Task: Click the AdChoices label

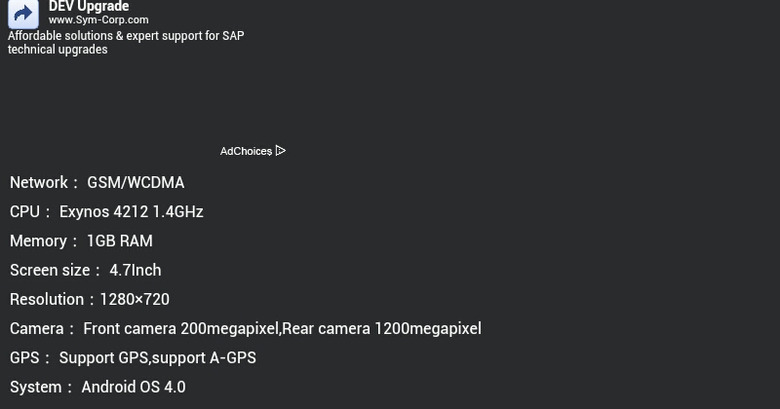Action: tap(246, 151)
